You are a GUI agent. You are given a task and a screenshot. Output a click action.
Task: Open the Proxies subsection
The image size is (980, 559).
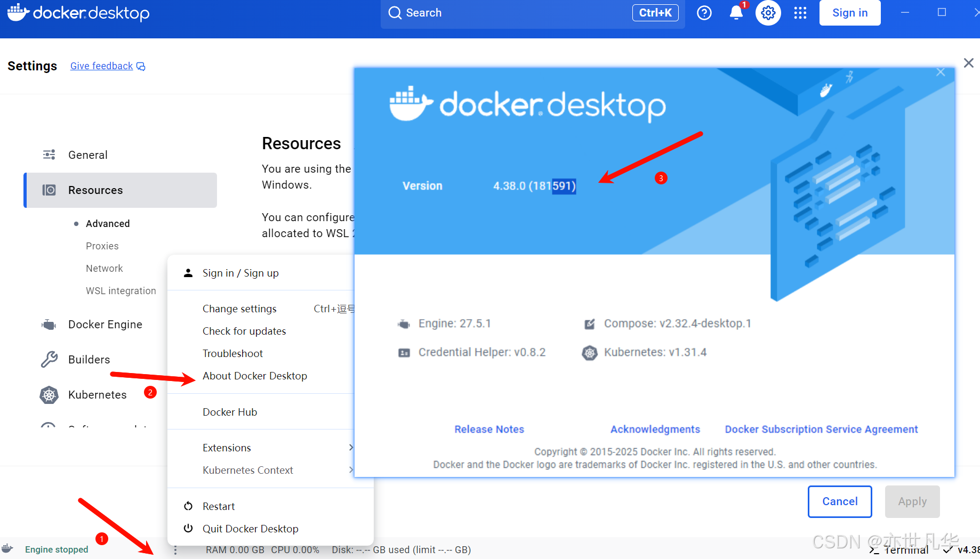102,246
